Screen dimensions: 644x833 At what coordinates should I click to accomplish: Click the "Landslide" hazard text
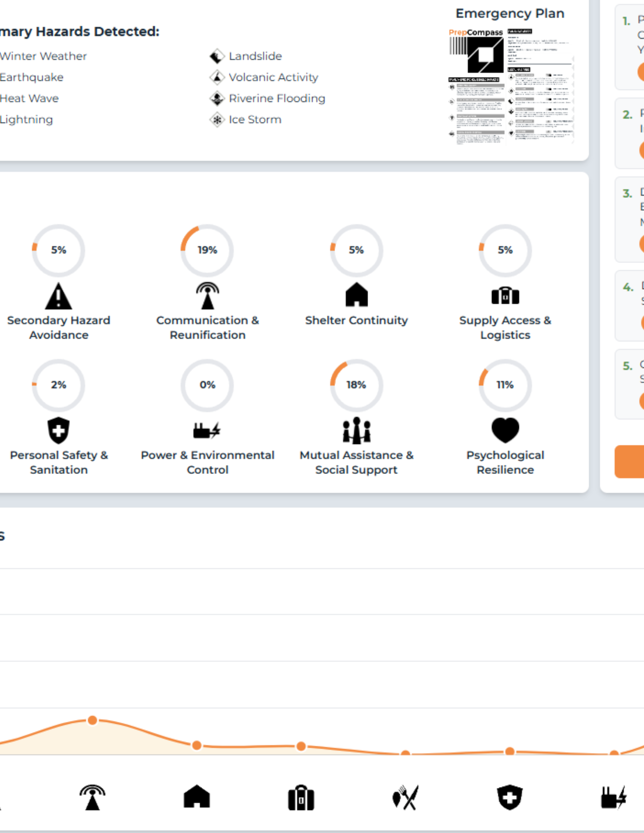(x=255, y=56)
